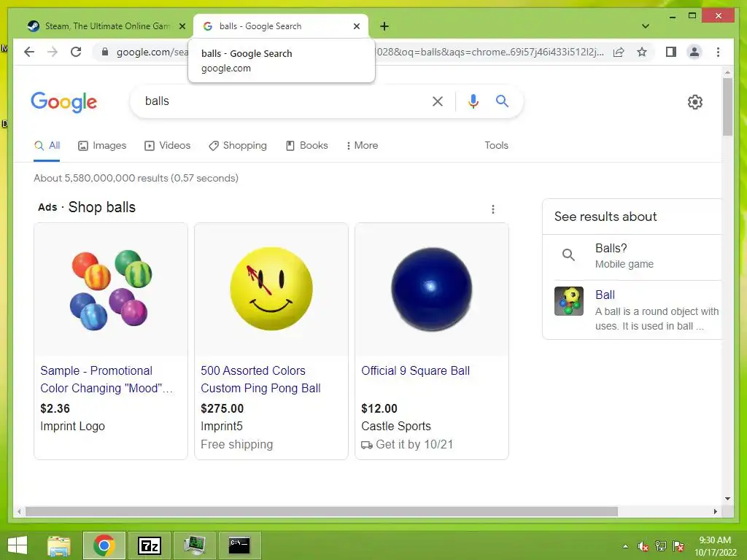
Task: Click the Imprint5 seller name
Action: [222, 426]
